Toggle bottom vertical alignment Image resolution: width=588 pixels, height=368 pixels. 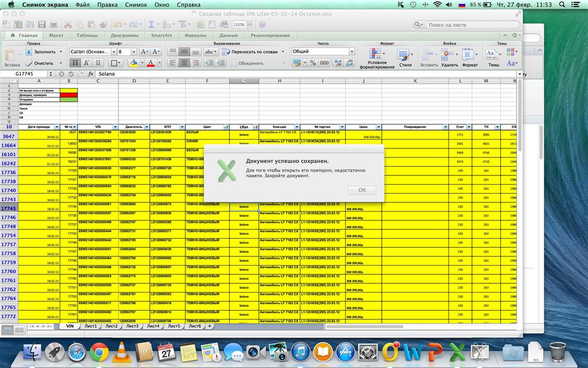pos(195,51)
